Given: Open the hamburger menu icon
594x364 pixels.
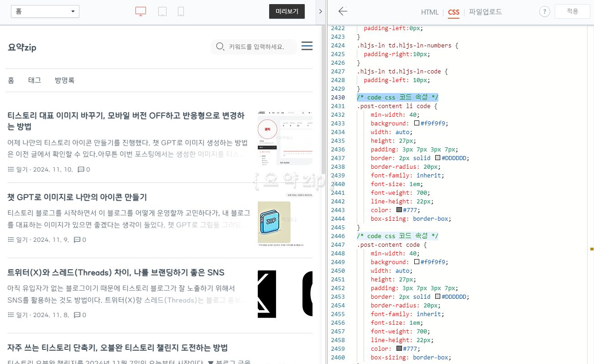Looking at the screenshot, I should click(x=307, y=46).
